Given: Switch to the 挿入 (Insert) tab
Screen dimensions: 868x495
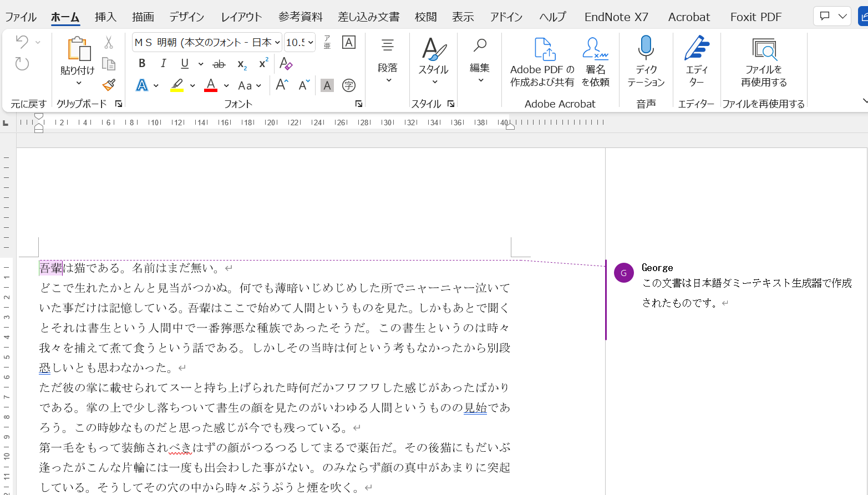Looking at the screenshot, I should tap(105, 17).
